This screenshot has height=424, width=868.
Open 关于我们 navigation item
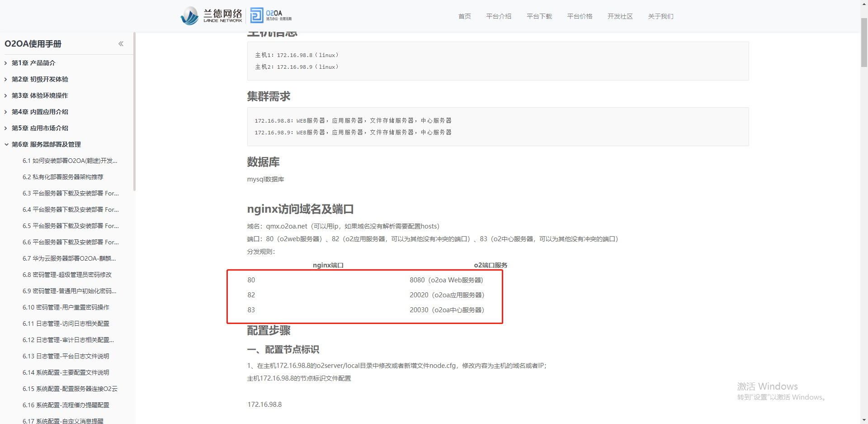tap(660, 16)
